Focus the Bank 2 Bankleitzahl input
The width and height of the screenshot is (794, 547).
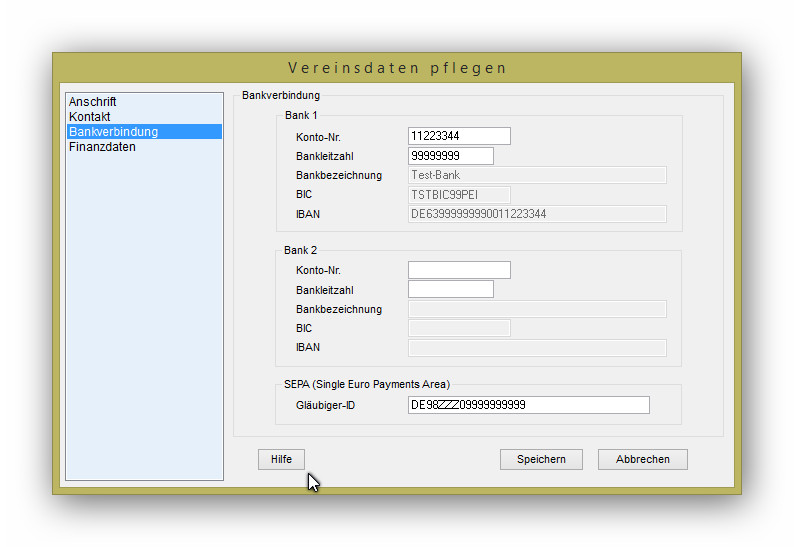(450, 290)
